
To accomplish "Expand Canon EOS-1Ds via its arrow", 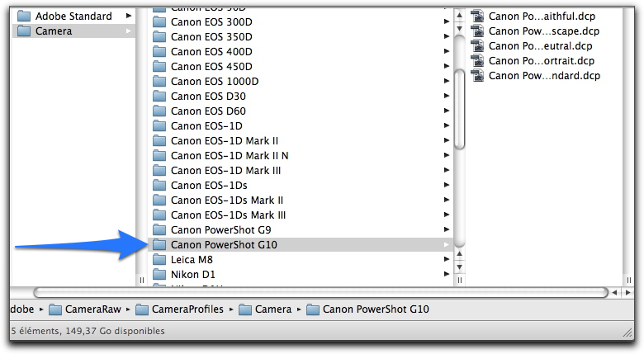I will pyautogui.click(x=447, y=185).
